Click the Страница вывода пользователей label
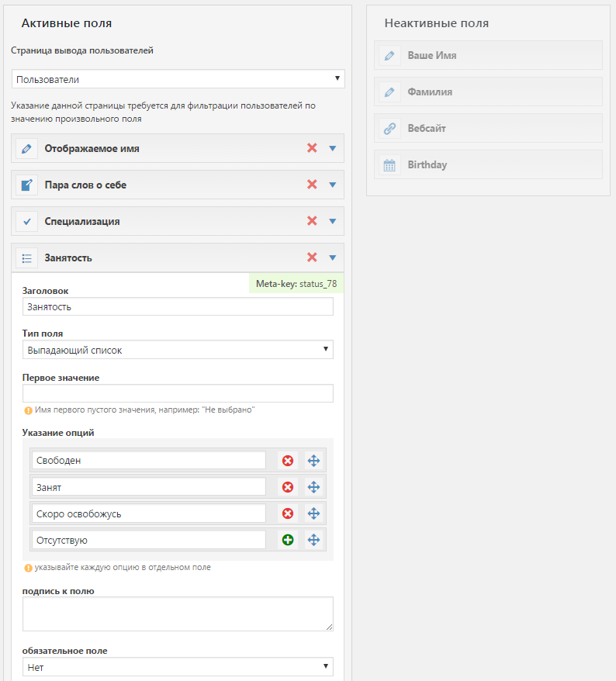This screenshot has height=681, width=616. (82, 50)
